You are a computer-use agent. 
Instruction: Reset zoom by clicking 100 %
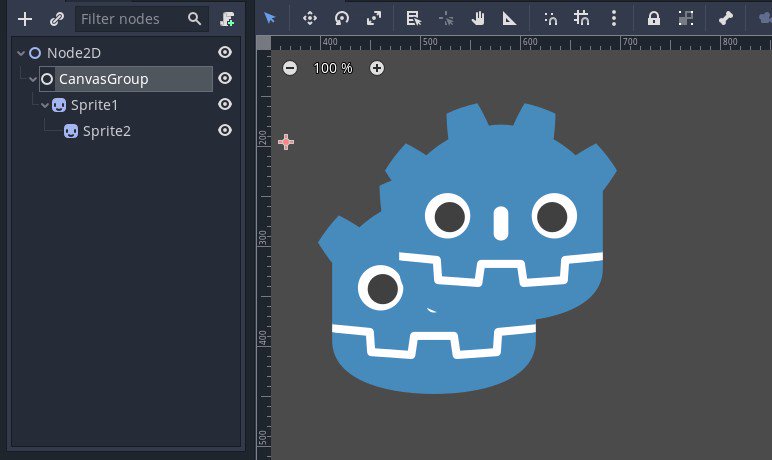pos(333,68)
